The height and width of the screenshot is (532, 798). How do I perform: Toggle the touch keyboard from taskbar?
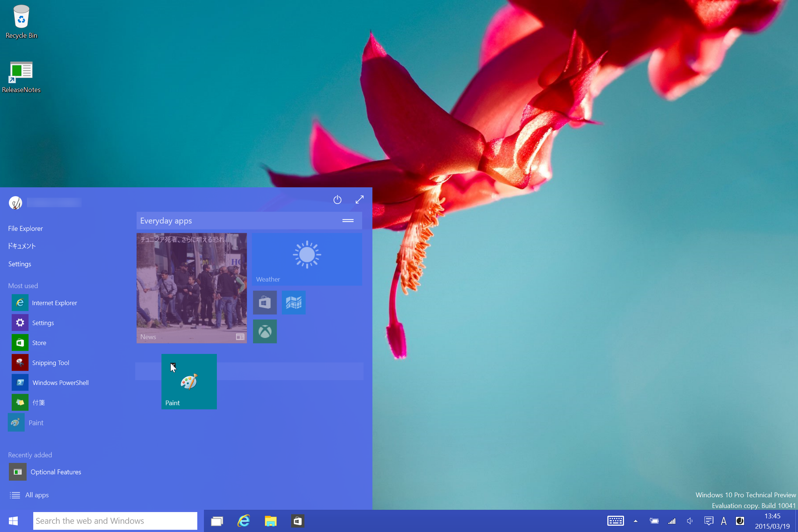click(615, 521)
